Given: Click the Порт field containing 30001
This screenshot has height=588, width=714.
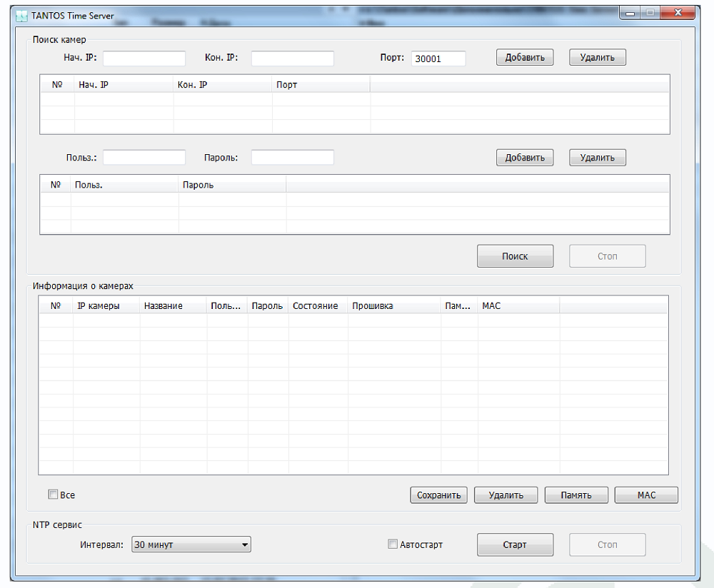Looking at the screenshot, I should (438, 59).
